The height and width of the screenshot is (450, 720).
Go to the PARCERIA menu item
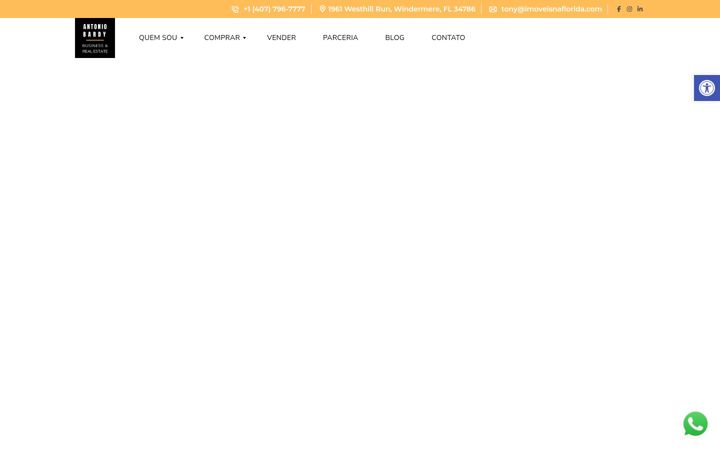coord(340,38)
